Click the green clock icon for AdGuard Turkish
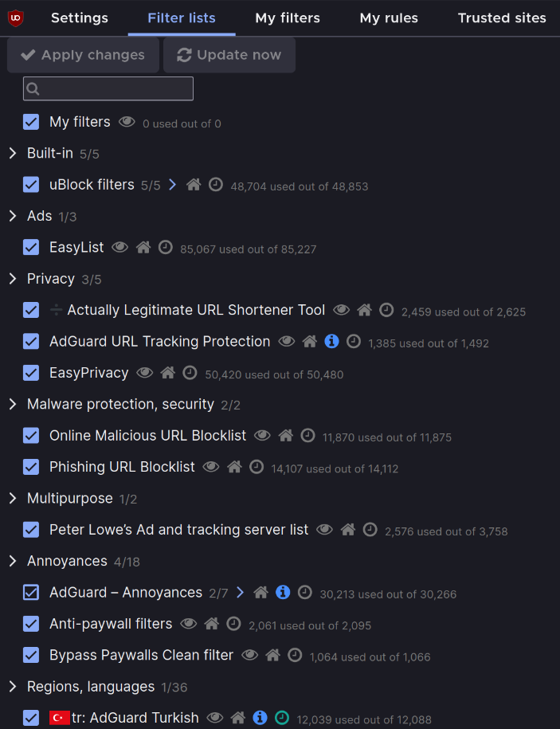 (x=282, y=718)
